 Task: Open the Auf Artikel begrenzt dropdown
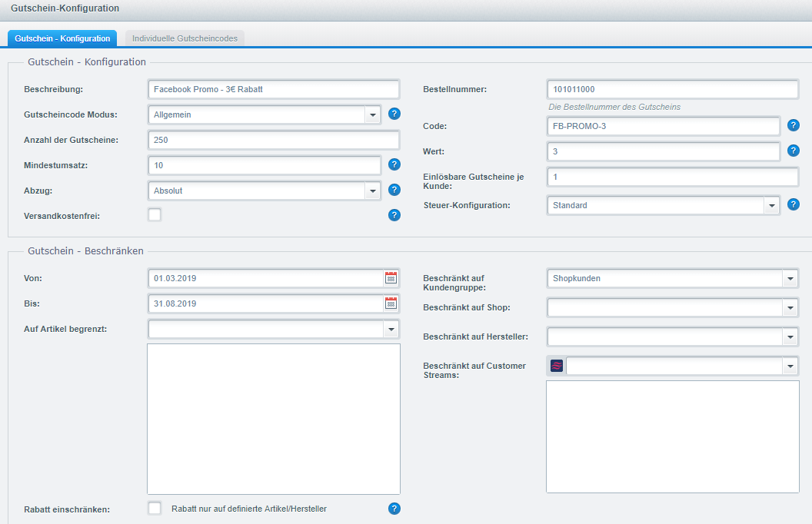[391, 330]
